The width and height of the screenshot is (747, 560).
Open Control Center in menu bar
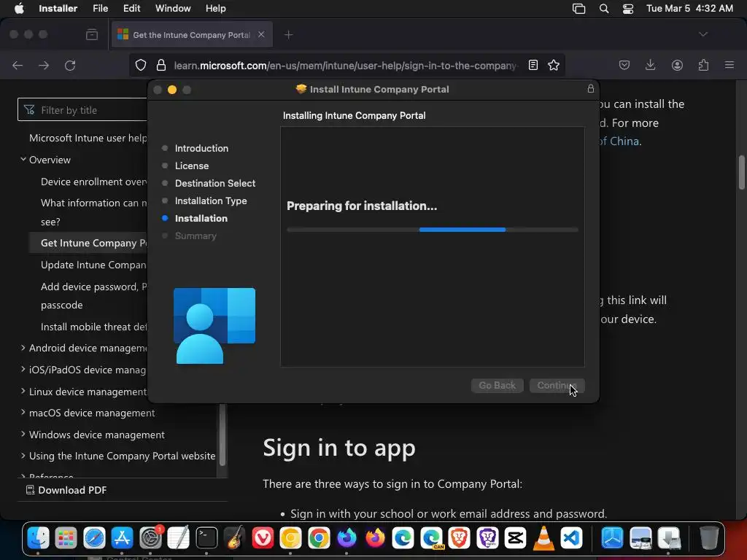628,9
